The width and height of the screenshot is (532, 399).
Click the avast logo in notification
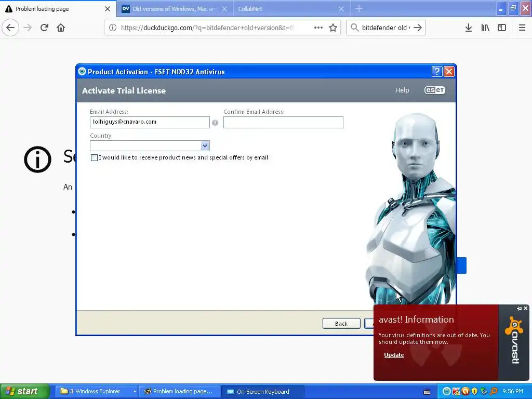tap(514, 341)
